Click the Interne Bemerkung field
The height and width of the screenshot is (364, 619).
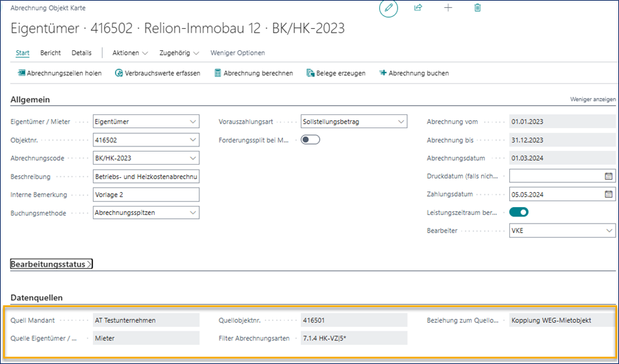click(146, 195)
